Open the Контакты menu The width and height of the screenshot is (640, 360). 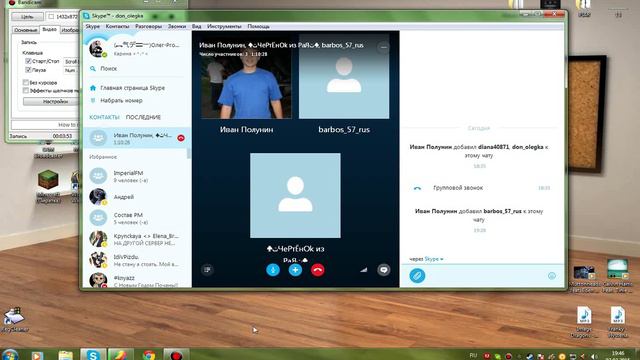click(x=117, y=26)
